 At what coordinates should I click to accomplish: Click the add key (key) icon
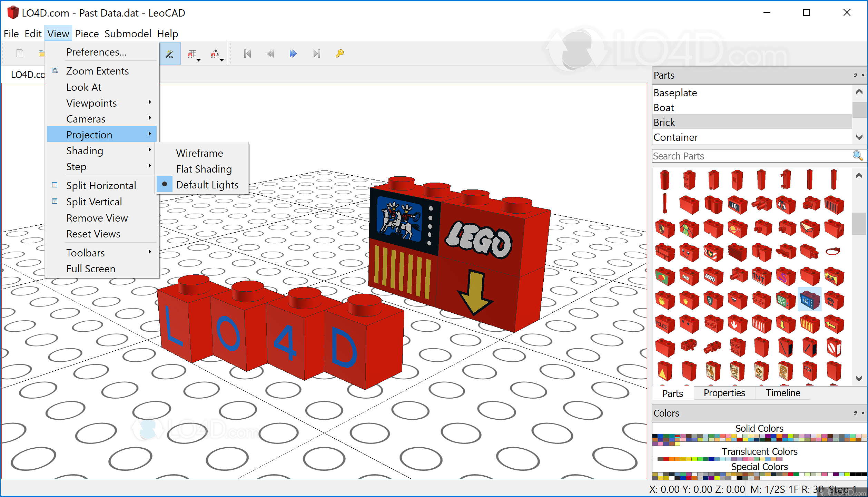pyautogui.click(x=339, y=53)
